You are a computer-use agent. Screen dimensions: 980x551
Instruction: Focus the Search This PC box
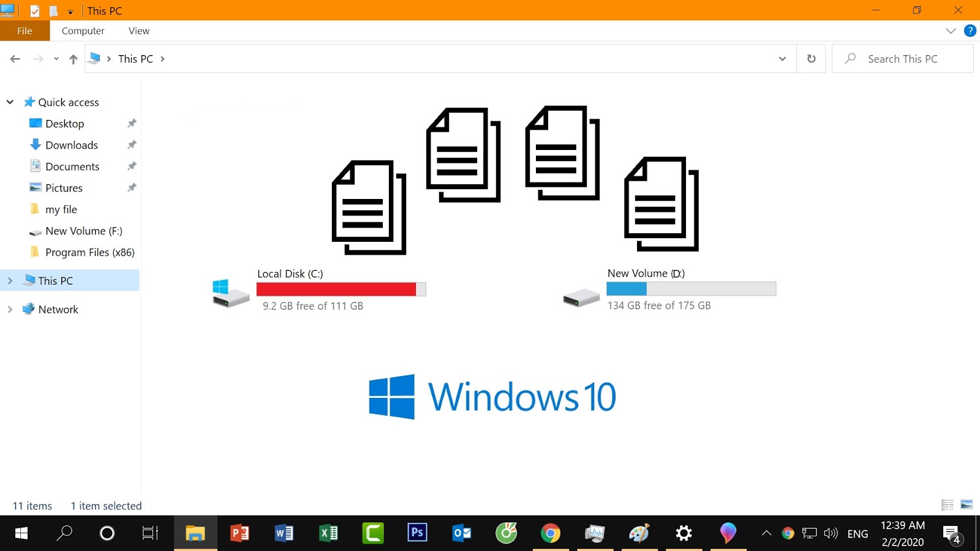pos(902,59)
